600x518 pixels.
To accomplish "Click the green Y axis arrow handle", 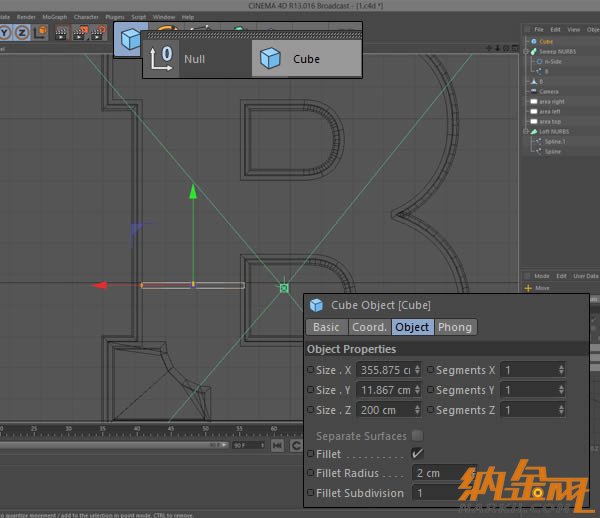I will (x=193, y=192).
